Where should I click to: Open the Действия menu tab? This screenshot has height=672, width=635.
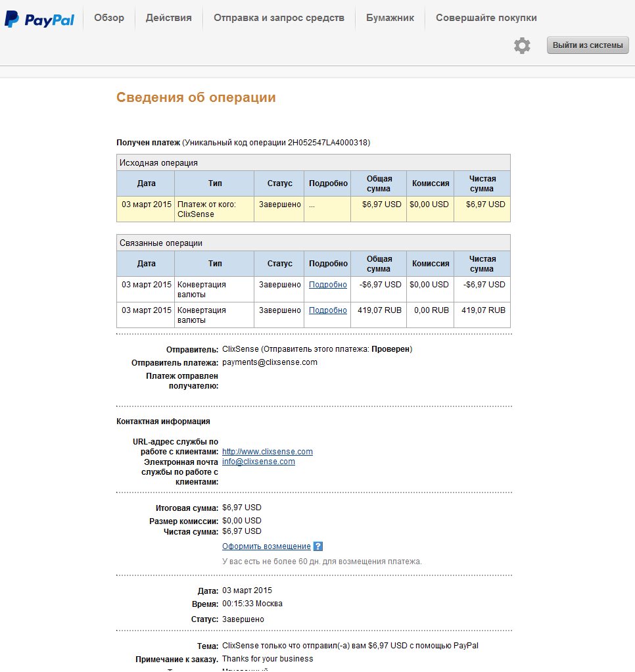coord(169,18)
